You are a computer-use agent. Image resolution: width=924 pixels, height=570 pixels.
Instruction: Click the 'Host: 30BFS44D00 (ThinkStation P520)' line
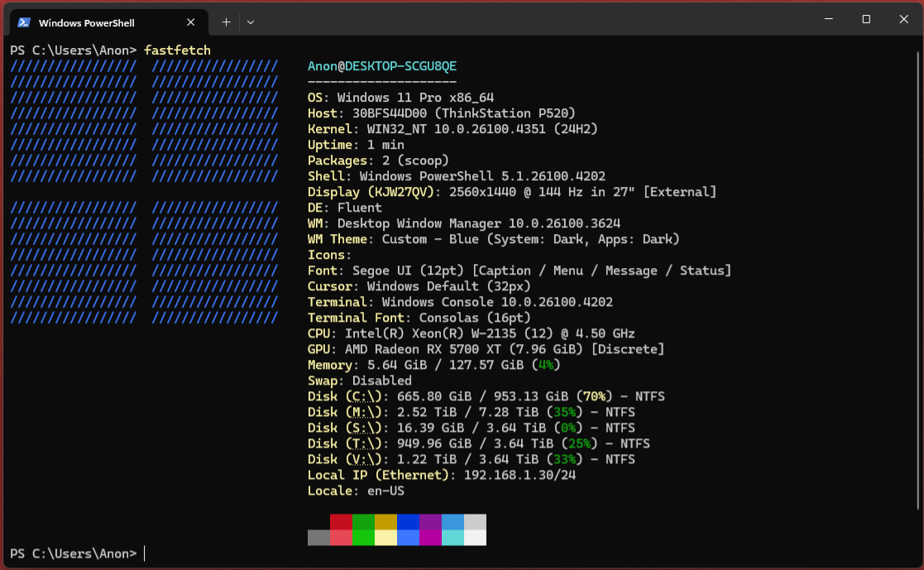[442, 113]
